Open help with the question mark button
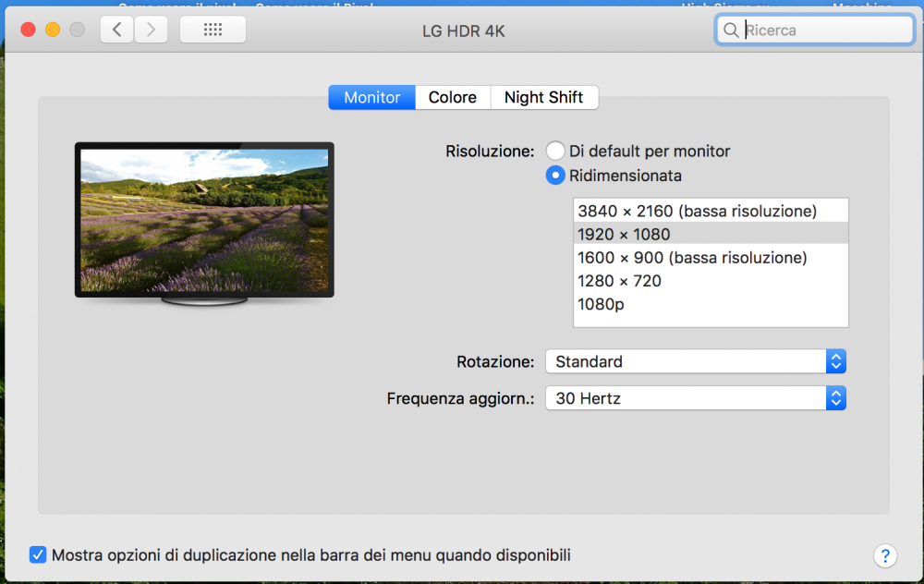The image size is (924, 584). 885,555
